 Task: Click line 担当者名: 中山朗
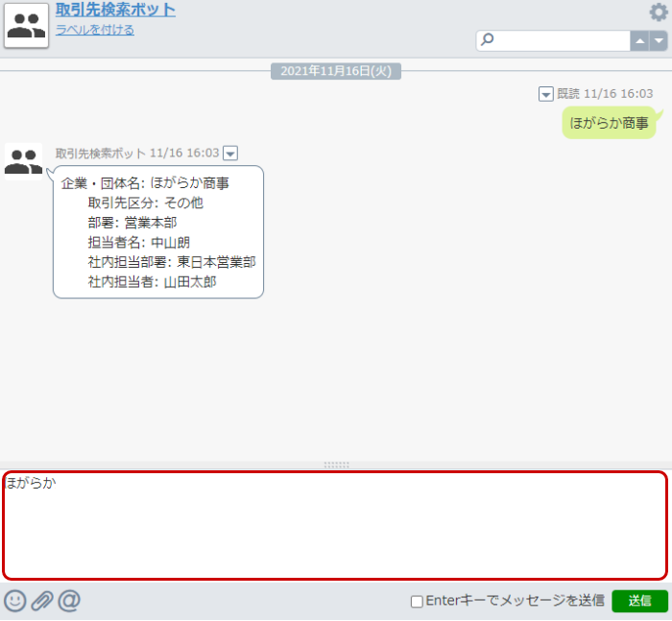(139, 242)
